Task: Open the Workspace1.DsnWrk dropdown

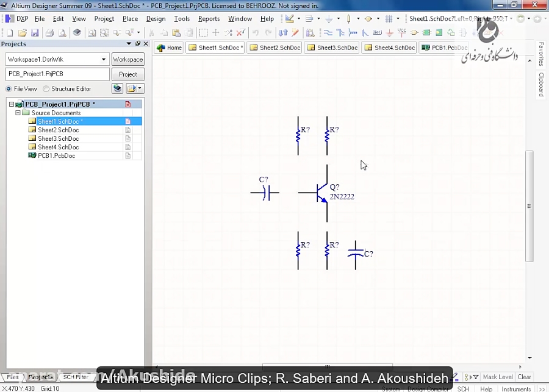Action: coord(104,59)
